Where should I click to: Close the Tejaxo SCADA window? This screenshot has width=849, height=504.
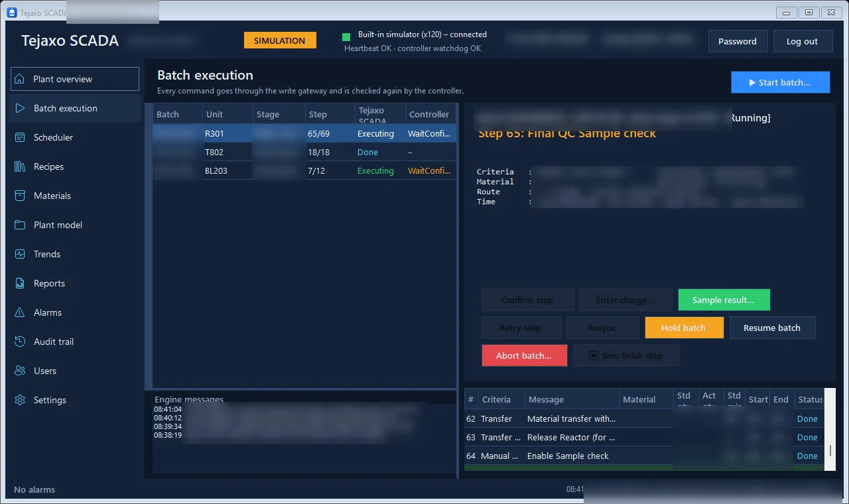point(830,12)
